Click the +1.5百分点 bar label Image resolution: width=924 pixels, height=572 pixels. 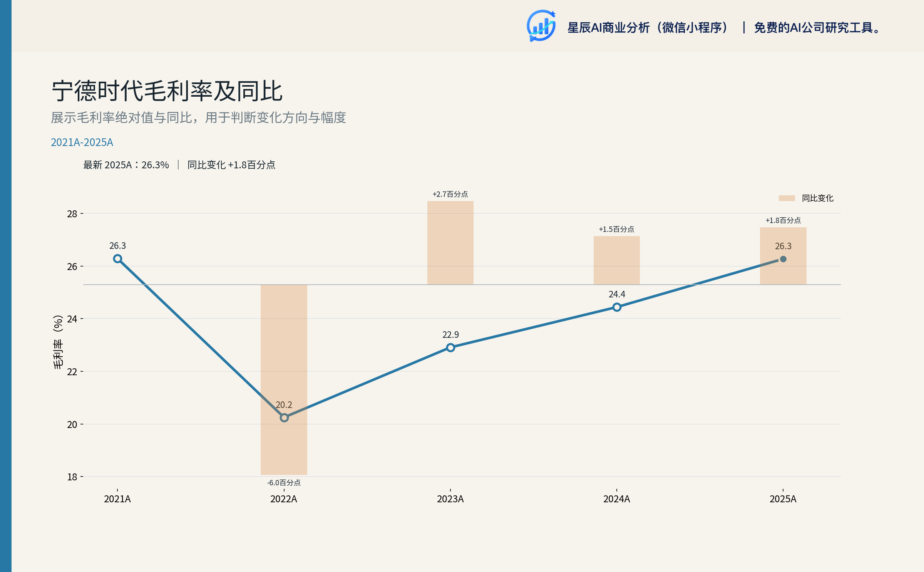pos(617,229)
